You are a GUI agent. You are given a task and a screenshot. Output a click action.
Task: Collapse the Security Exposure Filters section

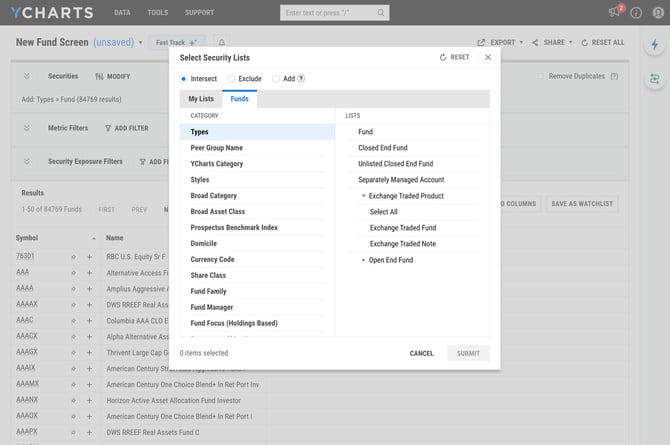click(27, 162)
